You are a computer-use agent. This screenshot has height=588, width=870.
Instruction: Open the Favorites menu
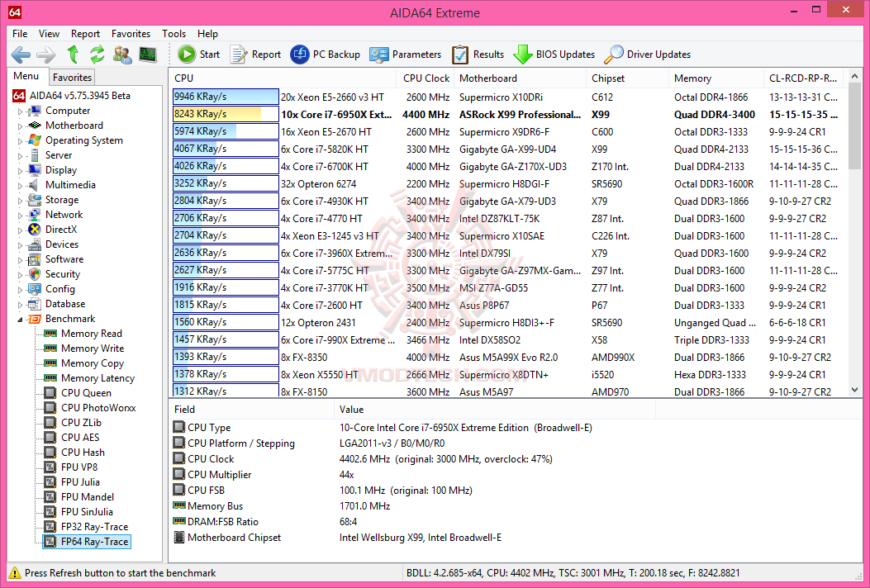click(131, 34)
